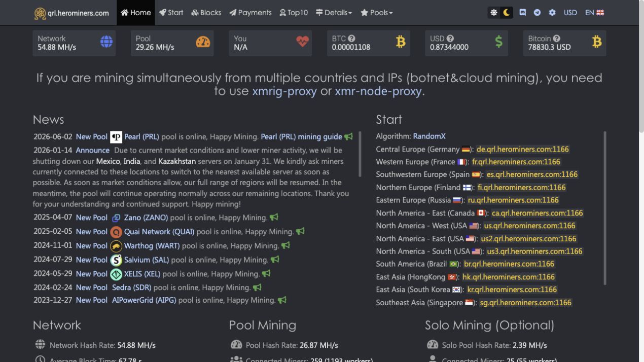Click the Start panel scrollbar
644x362 pixels.
click(x=604, y=208)
